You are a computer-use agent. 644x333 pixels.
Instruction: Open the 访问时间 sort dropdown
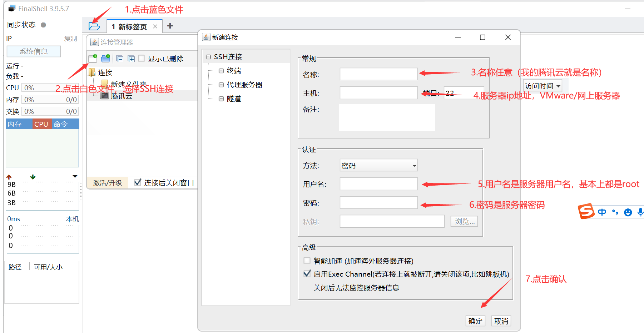[543, 86]
